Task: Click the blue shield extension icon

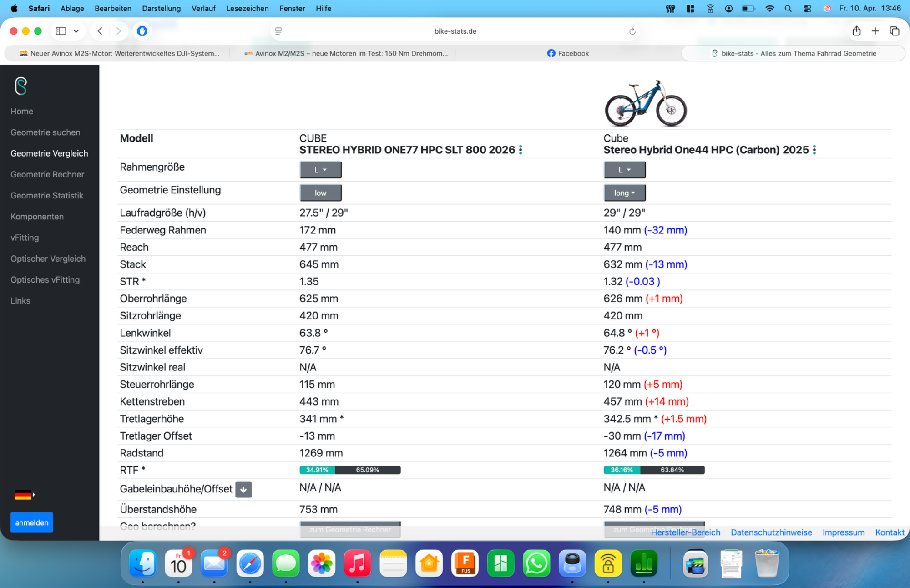Action: click(142, 31)
